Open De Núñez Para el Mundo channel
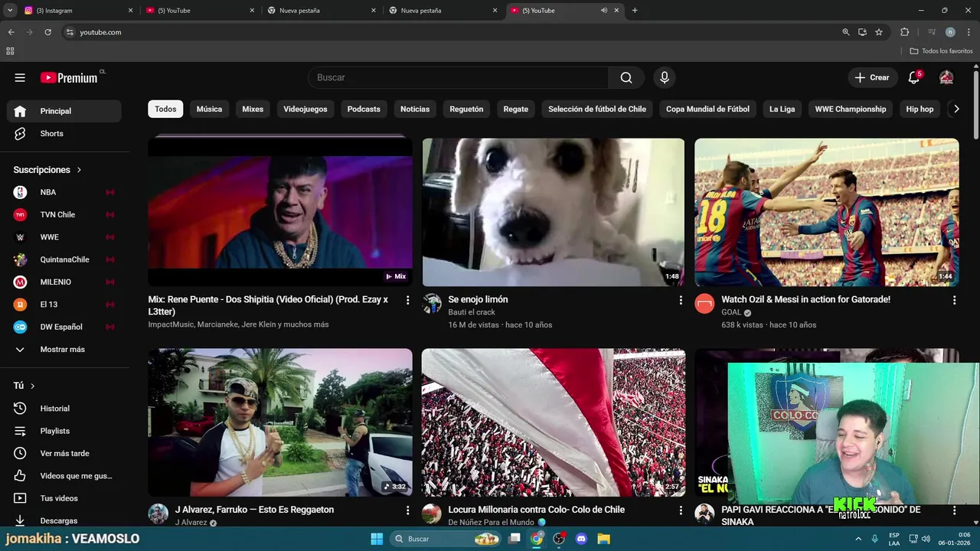The image size is (980, 551). tap(492, 523)
